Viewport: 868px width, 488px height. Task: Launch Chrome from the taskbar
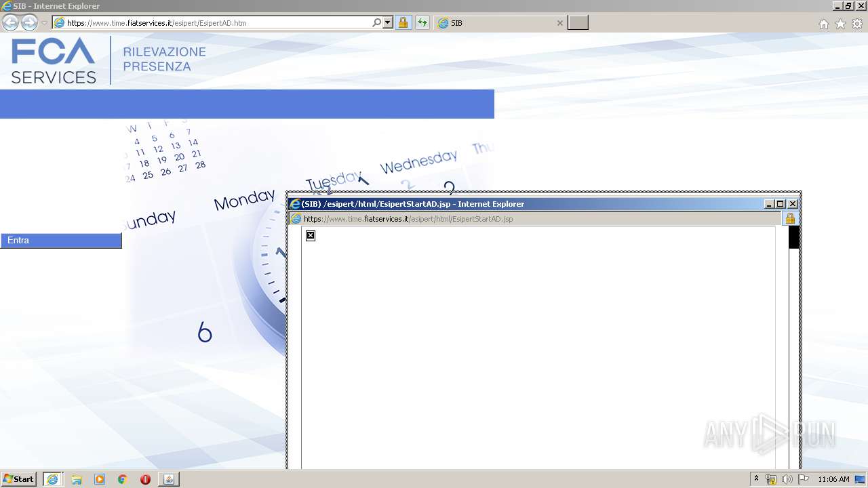tap(123, 479)
